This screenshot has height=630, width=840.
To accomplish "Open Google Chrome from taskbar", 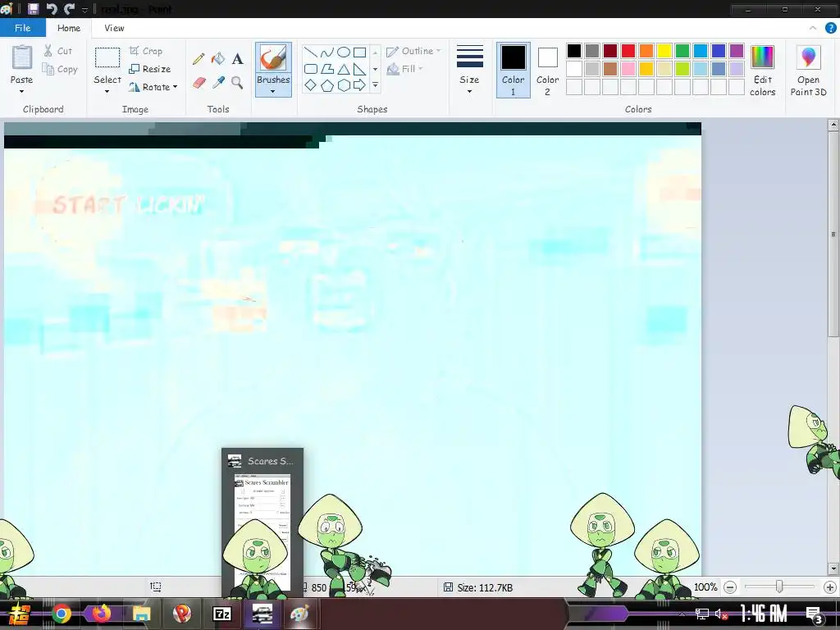I will (61, 614).
